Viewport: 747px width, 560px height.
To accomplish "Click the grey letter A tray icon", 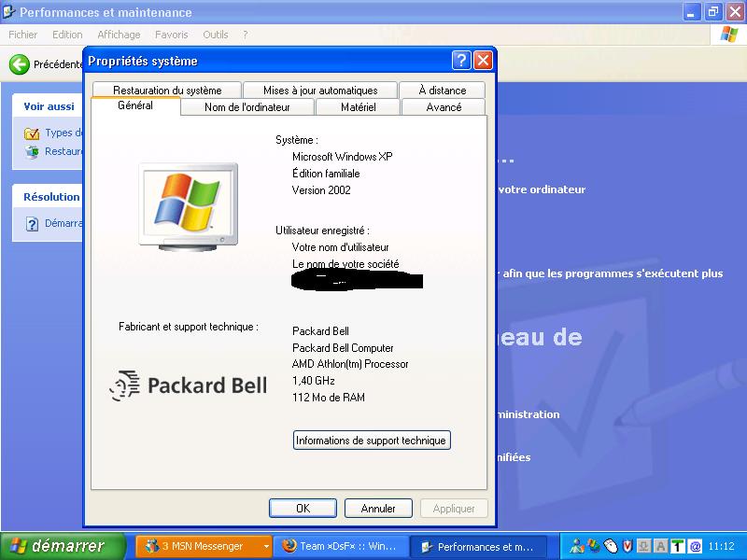I will coord(661,546).
